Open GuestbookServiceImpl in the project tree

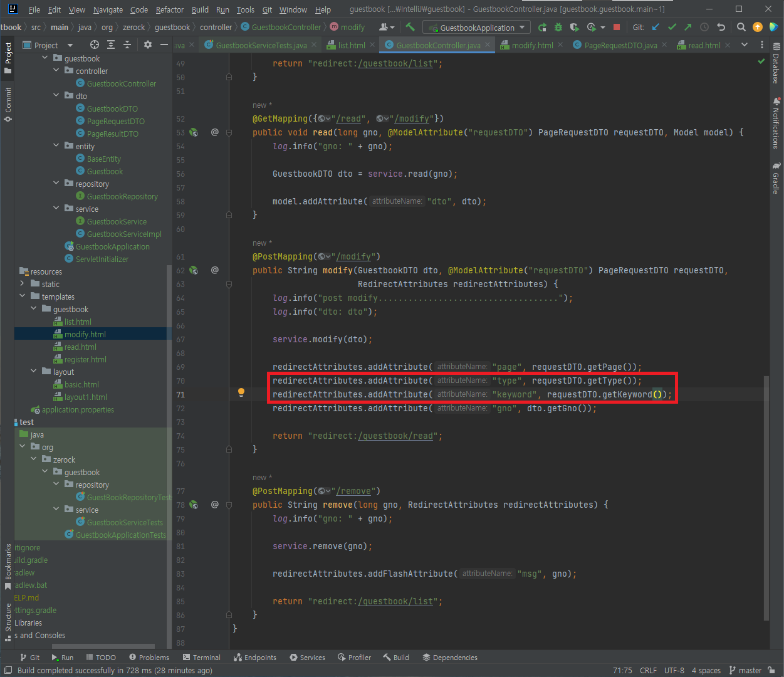[x=124, y=234]
